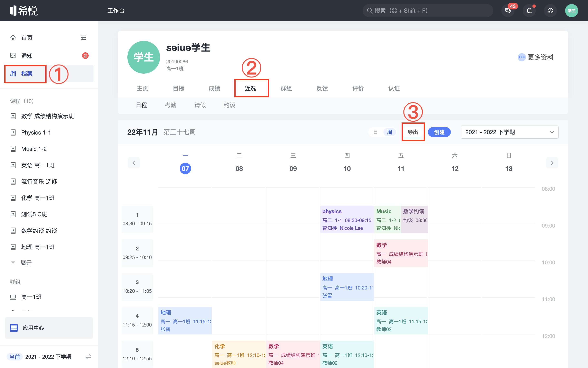
Task: Click the 课程（10）section label
Action: tap(22, 101)
